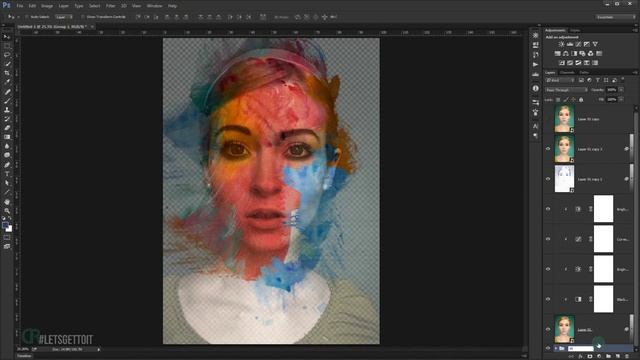Viewport: 640px width, 360px height.
Task: Select the Hand tool
Action: (7, 202)
